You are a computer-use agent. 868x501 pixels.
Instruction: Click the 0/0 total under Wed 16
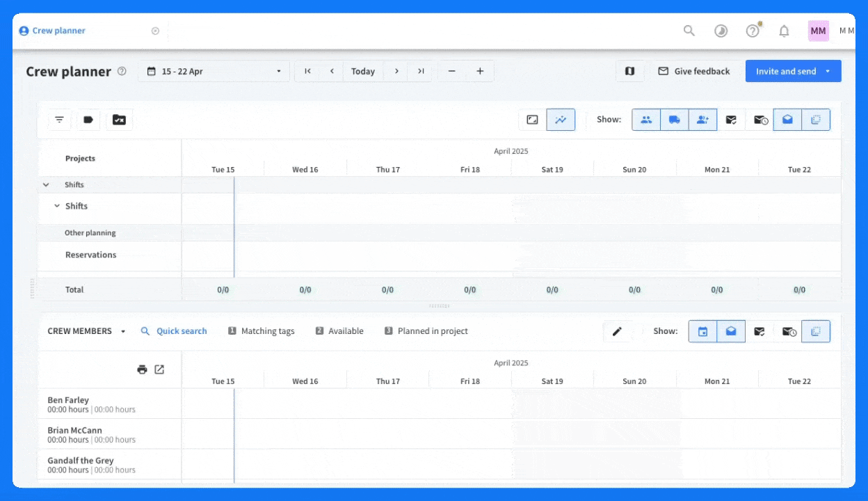(305, 289)
